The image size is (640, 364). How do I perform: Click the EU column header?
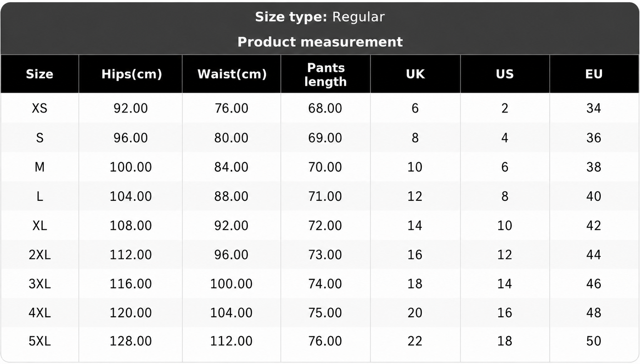pyautogui.click(x=594, y=74)
